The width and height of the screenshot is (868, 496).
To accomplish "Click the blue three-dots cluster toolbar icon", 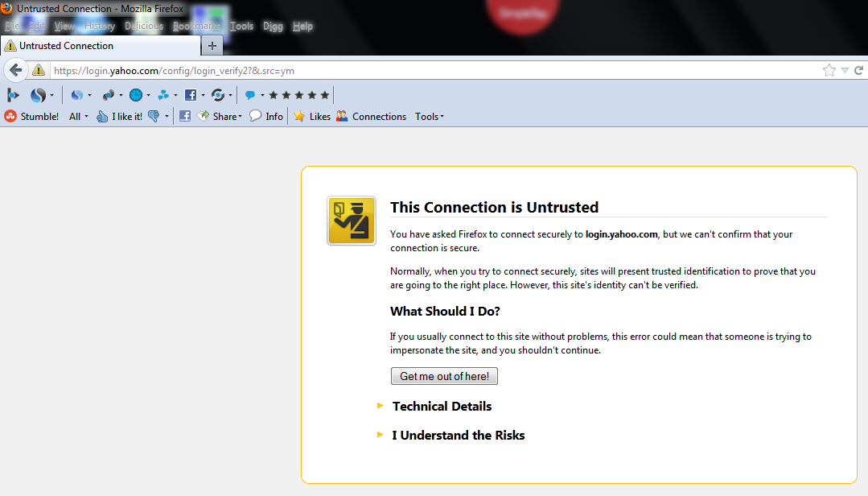I will (163, 95).
